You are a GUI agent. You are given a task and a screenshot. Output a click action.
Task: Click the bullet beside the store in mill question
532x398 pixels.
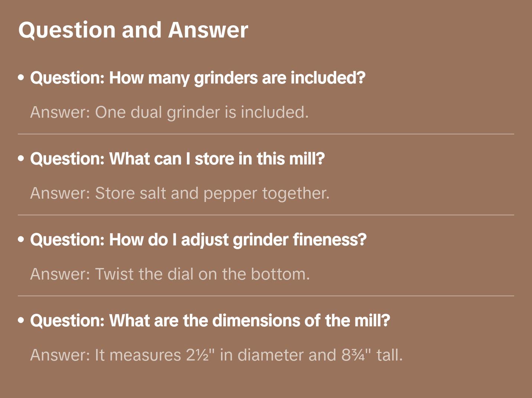point(21,159)
